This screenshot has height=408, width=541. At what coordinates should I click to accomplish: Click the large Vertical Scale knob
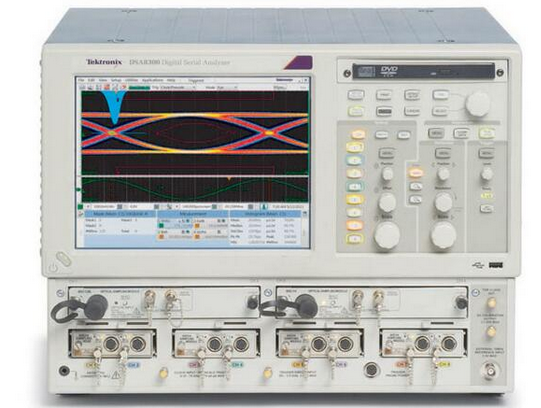click(387, 235)
